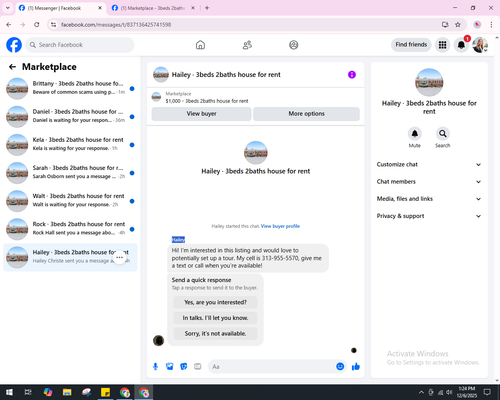Send quick reply "Sorry, it's not available."
Viewport: 500px width, 400px height.
(215, 333)
